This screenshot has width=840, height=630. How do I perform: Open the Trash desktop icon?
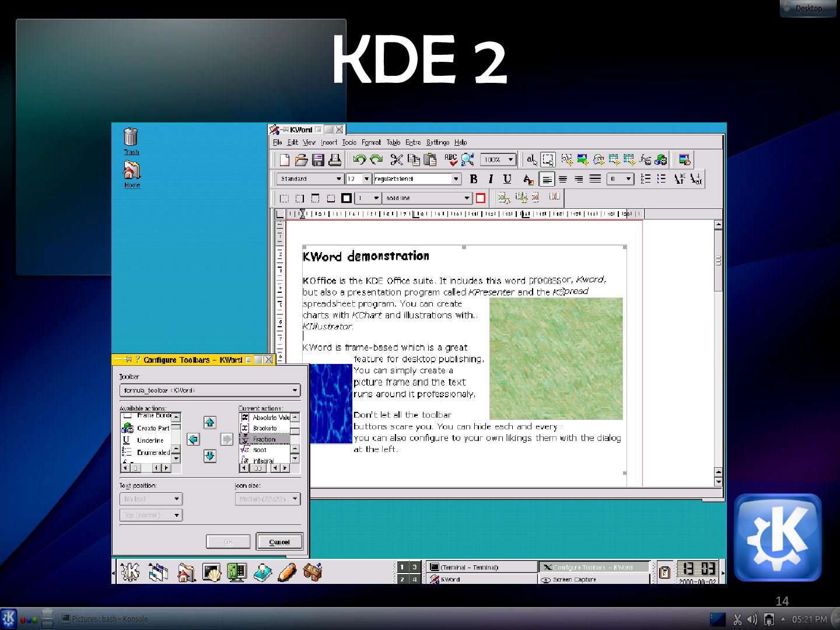[131, 141]
